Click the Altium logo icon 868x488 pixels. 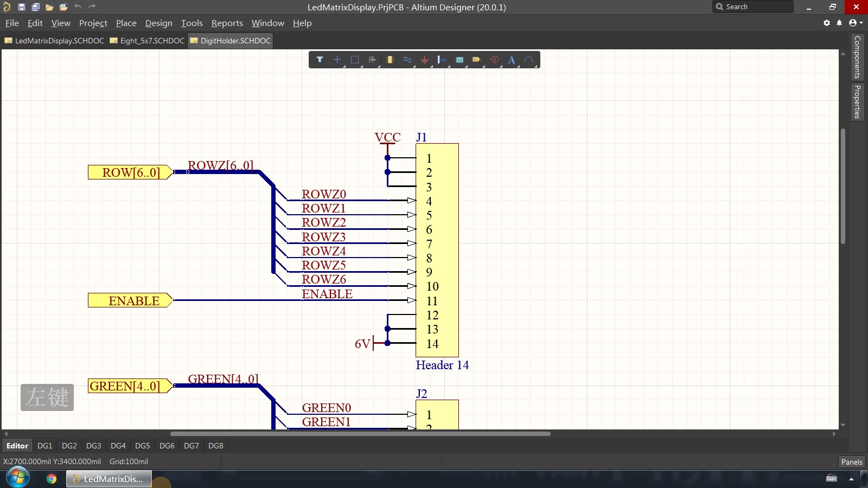(7, 7)
